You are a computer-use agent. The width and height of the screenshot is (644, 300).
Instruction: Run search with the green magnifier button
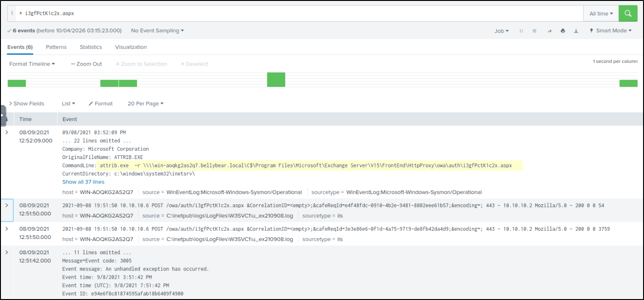[x=628, y=13]
